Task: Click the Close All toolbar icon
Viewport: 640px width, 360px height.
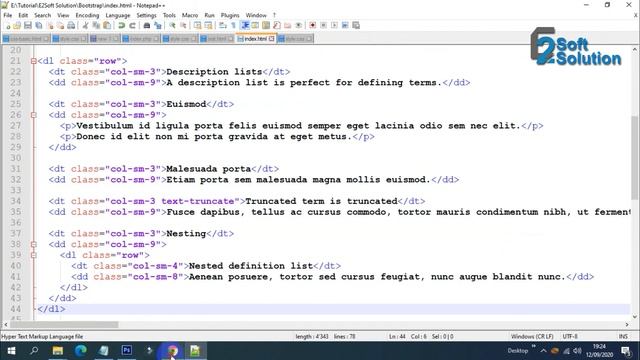Action: [60, 25]
